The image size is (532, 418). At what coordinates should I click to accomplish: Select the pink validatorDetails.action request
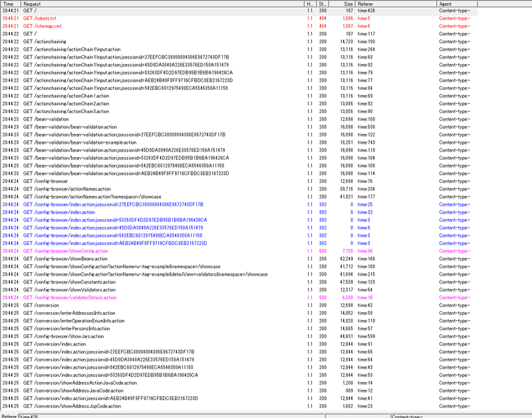(x=239, y=298)
